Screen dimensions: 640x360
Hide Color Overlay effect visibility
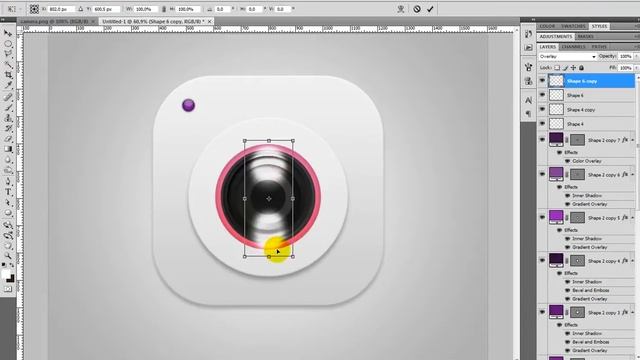click(567, 161)
